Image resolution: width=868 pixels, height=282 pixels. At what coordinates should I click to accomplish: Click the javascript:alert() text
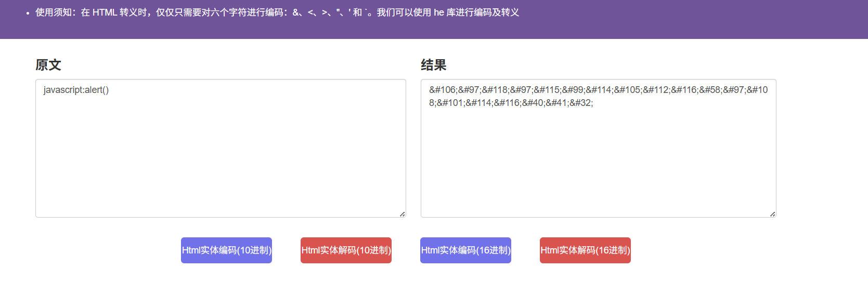coord(76,90)
